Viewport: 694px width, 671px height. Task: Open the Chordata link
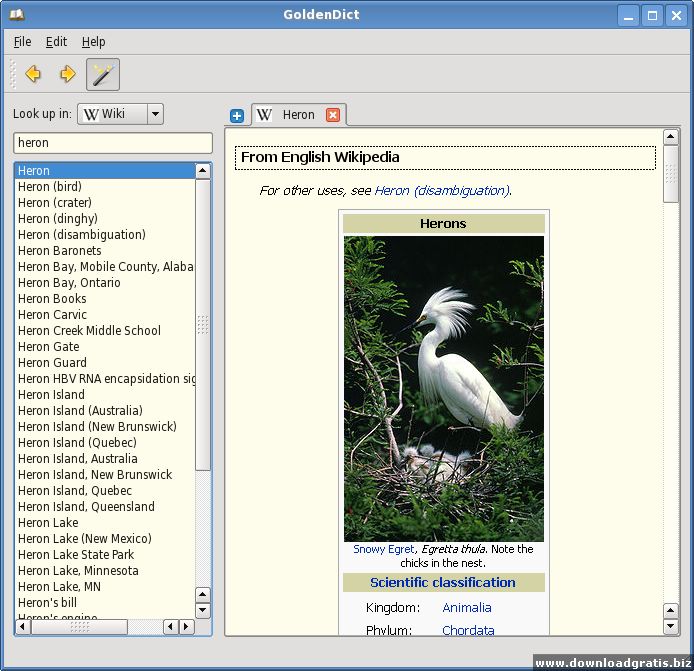click(x=468, y=630)
